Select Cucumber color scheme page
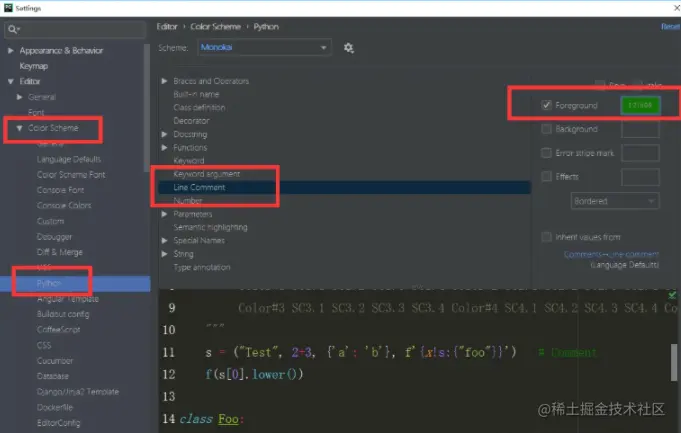Screen dimensions: 681x433 55,360
